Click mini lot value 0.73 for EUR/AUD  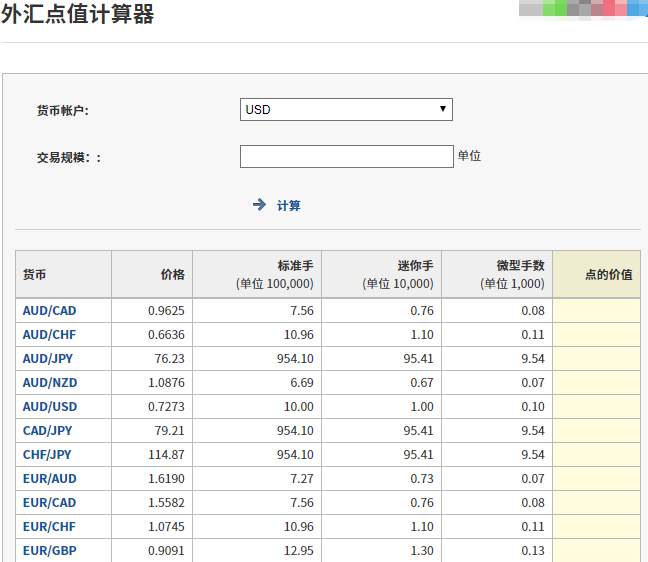pyautogui.click(x=422, y=479)
